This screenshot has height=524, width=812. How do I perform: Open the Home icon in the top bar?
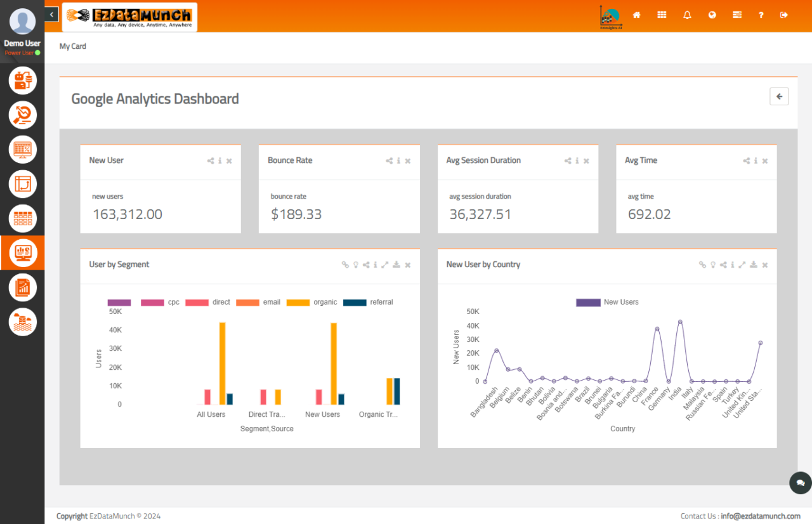click(x=636, y=15)
